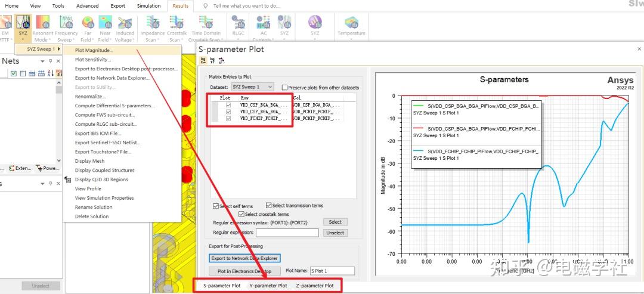Toggle Plot checkbox for VDD_FCHIP to VDD_FCHIP row
The image size is (644, 294).
click(228, 118)
